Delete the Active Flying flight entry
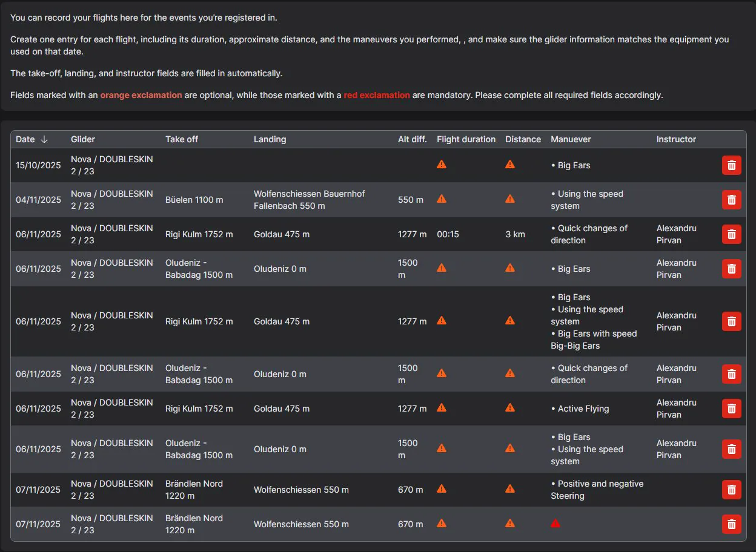Screen dimensions: 756x552 coord(731,409)
